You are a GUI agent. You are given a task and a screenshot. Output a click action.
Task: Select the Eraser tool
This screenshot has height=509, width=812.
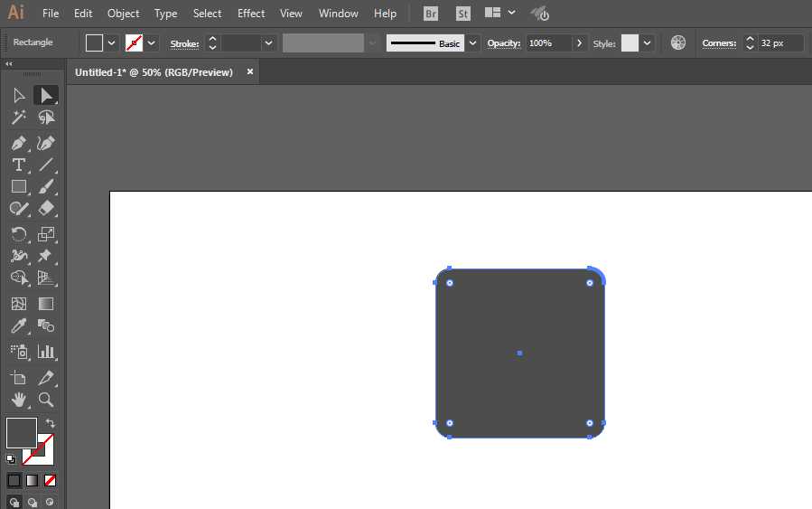pos(46,209)
